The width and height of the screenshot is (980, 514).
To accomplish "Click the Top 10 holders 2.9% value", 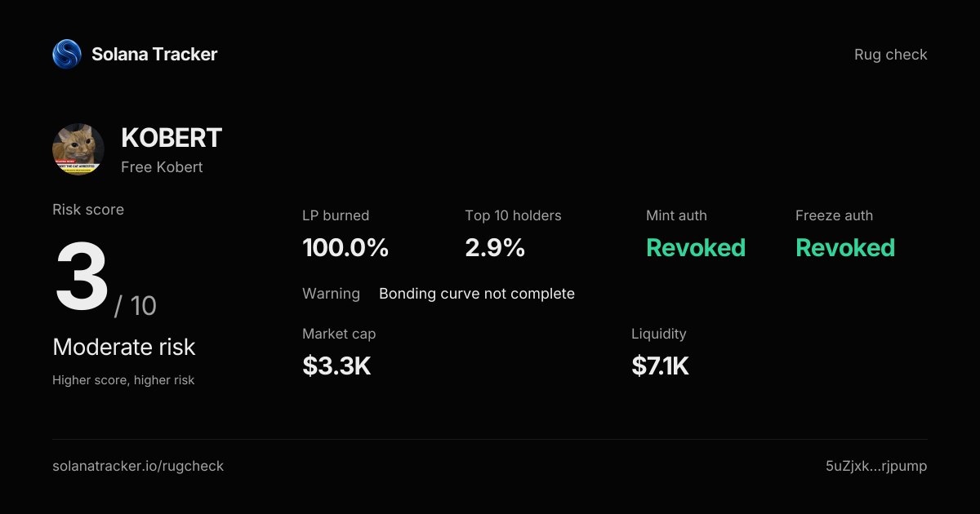I will point(495,248).
